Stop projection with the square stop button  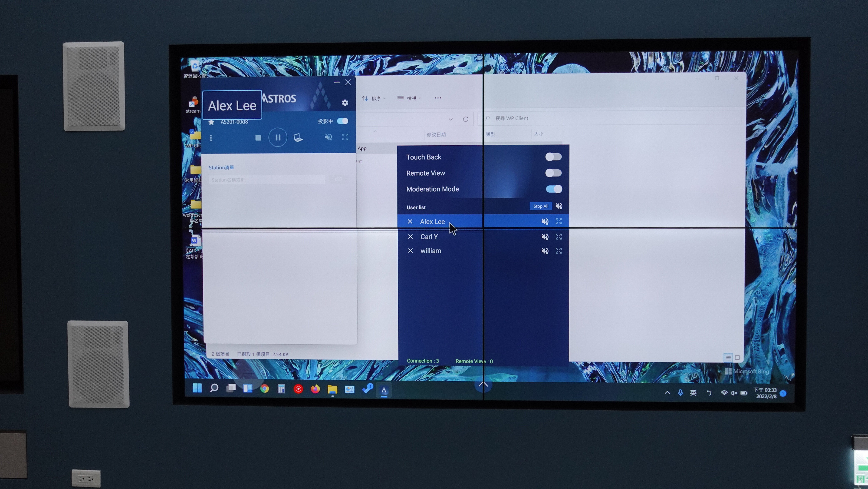[x=258, y=138]
